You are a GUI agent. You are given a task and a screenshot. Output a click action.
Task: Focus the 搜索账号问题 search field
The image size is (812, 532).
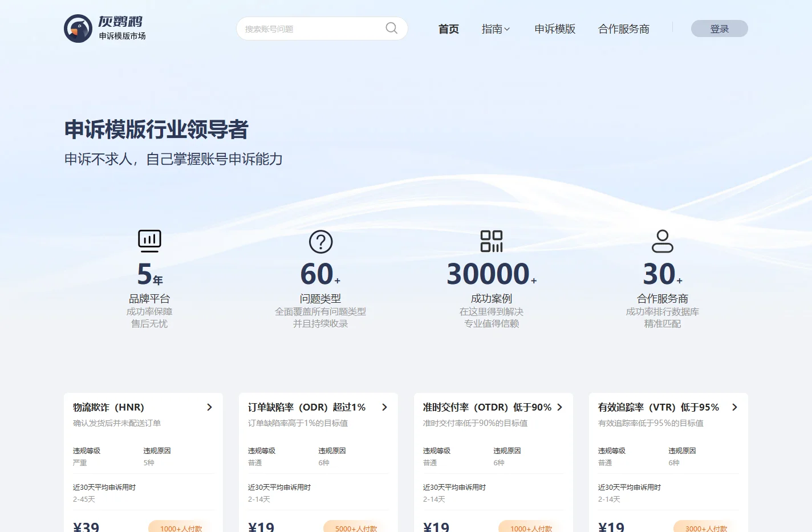[322, 29]
